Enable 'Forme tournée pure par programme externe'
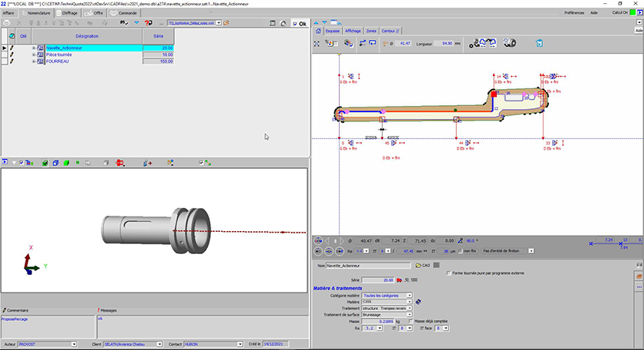 click(448, 273)
